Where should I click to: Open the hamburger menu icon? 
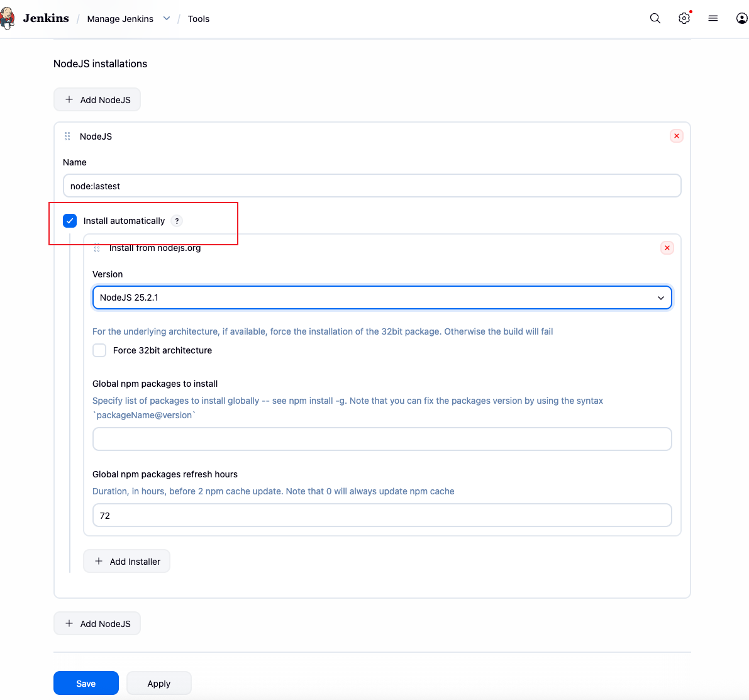pos(713,18)
